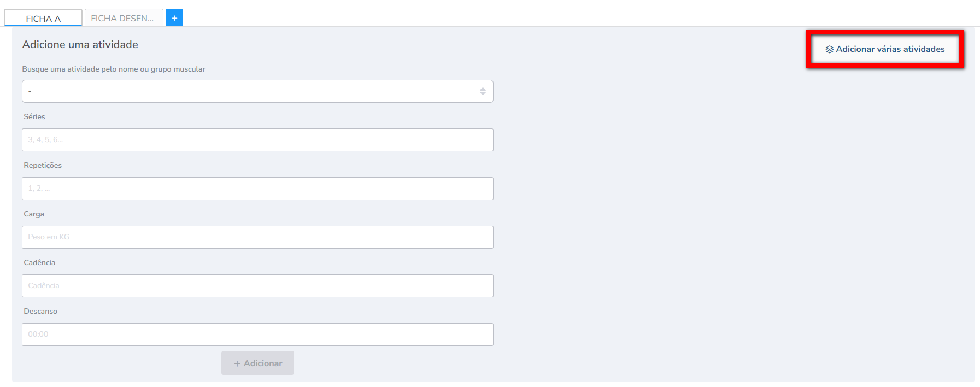Click the Séries label text
The height and width of the screenshot is (387, 980).
pyautogui.click(x=34, y=116)
